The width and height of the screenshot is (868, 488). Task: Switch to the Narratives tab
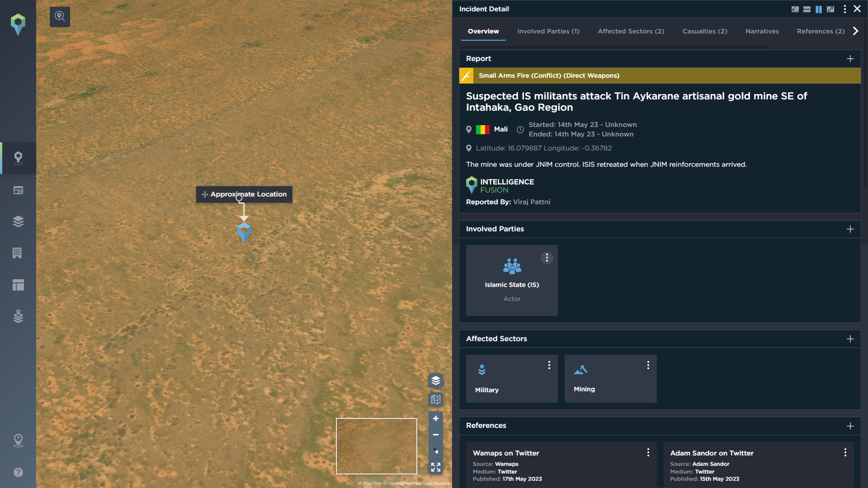point(762,31)
